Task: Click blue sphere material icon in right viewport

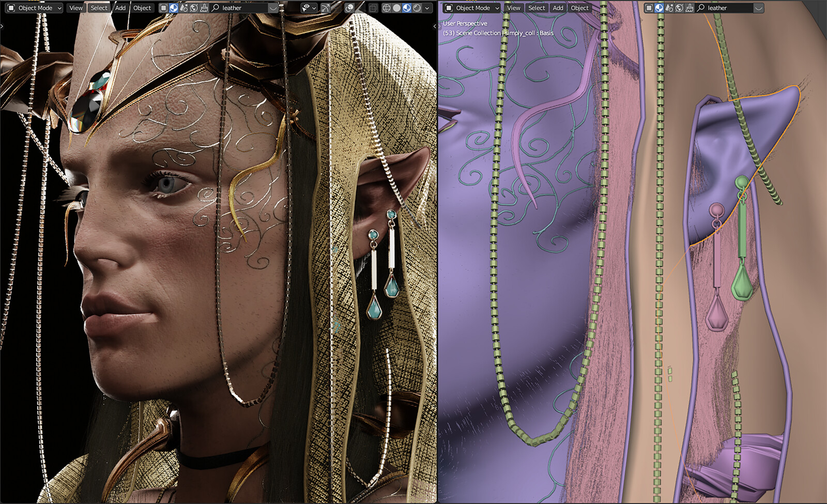Action: tap(659, 8)
